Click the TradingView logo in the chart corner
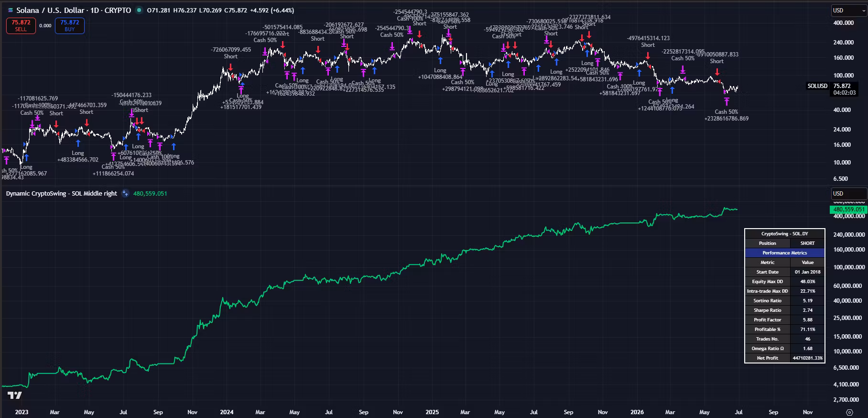The image size is (868, 418). [x=15, y=395]
